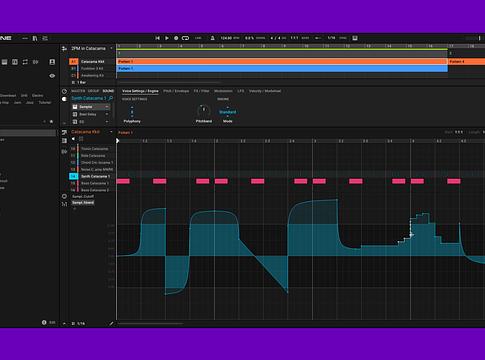This screenshot has width=485, height=360.
Task: Arm recording with the Record button
Action: 176,38
